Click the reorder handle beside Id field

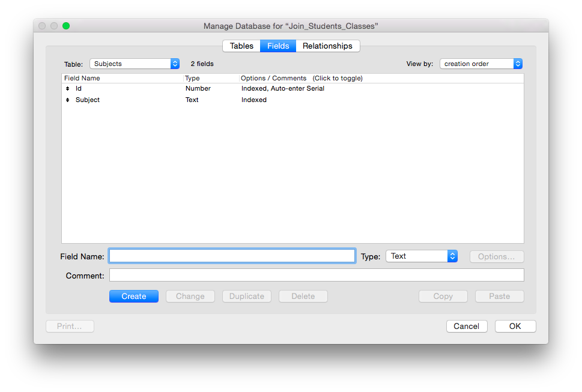(x=67, y=89)
